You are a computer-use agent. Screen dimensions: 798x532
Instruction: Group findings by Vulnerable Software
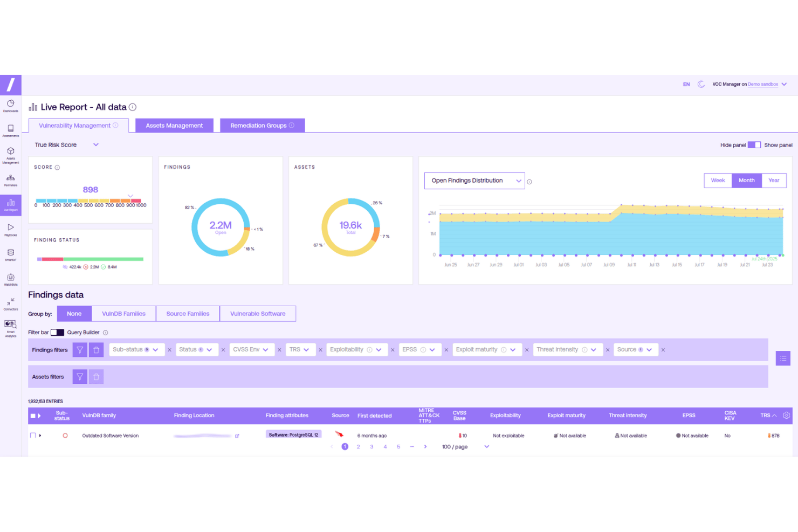(258, 314)
